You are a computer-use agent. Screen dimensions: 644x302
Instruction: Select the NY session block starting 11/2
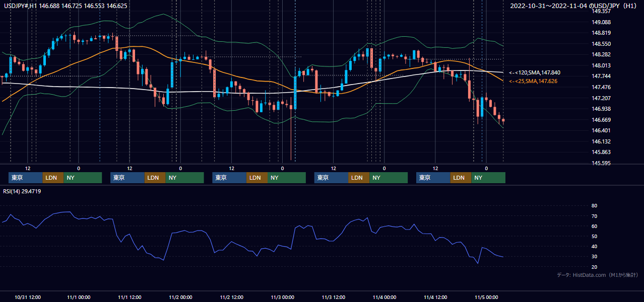287,178
